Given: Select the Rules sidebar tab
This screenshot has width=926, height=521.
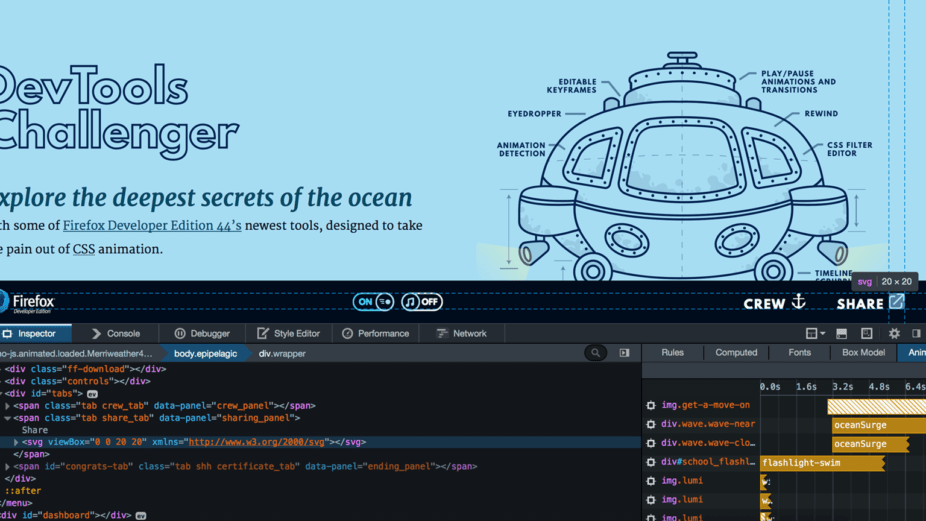Looking at the screenshot, I should click(x=672, y=353).
